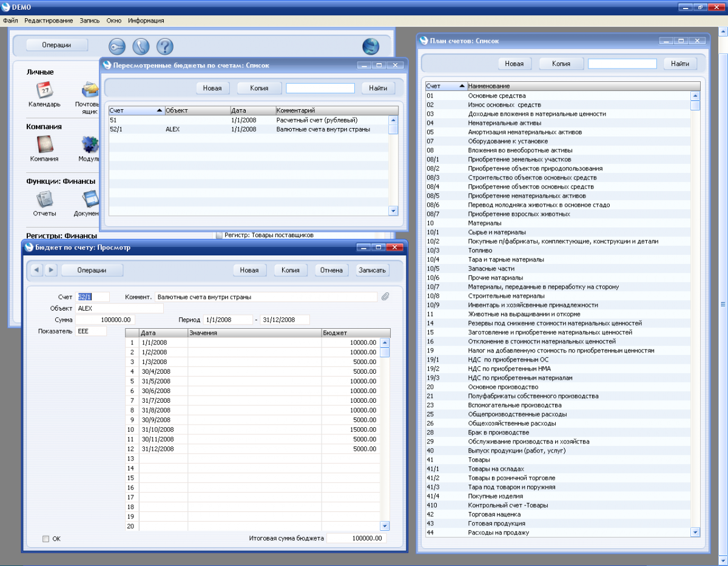Click Операции in the budget window

pos(92,270)
